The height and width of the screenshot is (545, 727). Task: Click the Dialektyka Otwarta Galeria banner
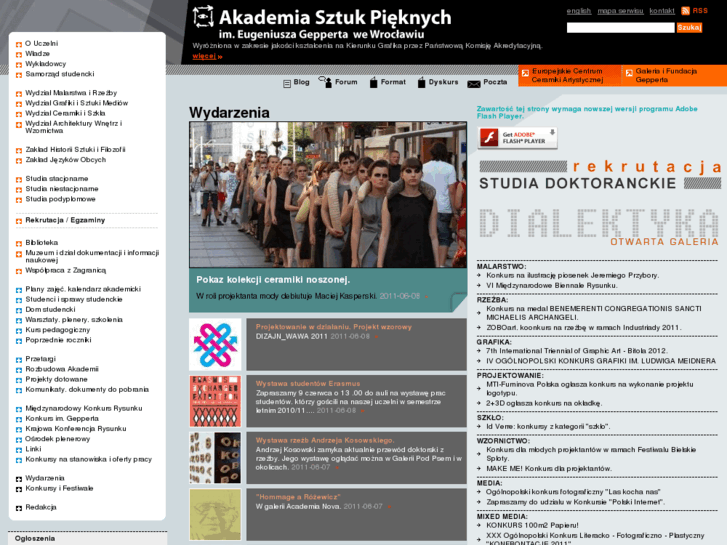(599, 227)
